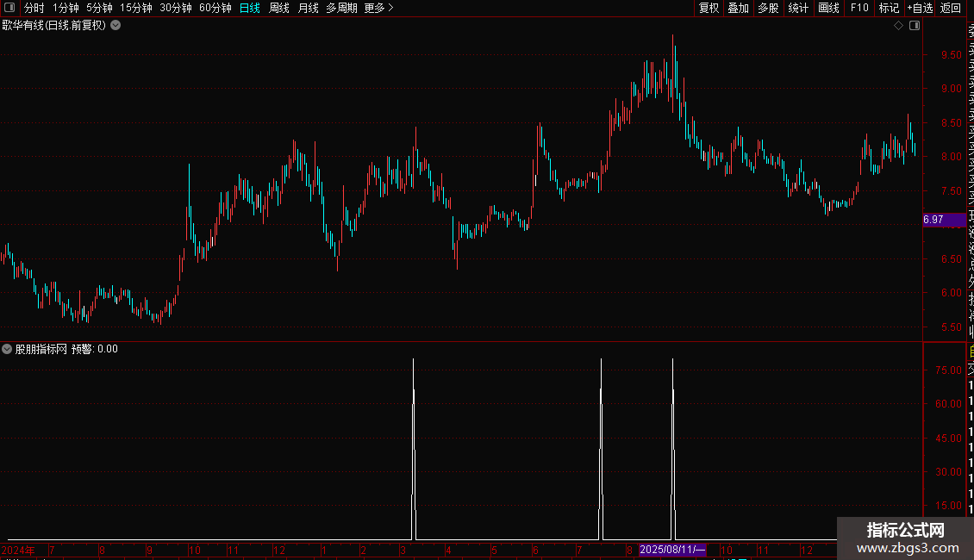Click the 6.97 price marker

click(944, 220)
